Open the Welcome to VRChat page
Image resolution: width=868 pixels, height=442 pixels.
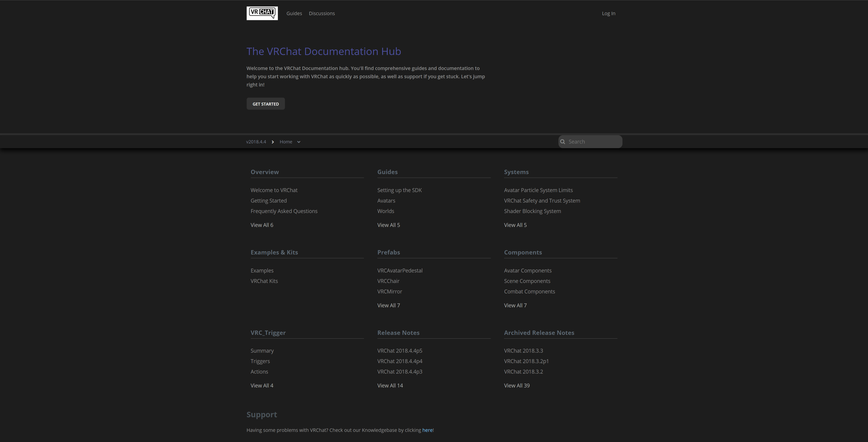point(274,190)
